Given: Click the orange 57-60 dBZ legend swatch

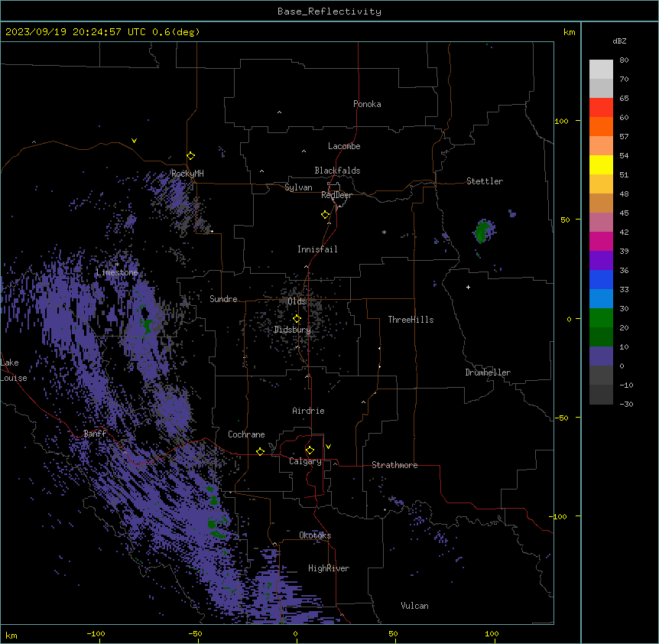Looking at the screenshot, I should click(601, 127).
